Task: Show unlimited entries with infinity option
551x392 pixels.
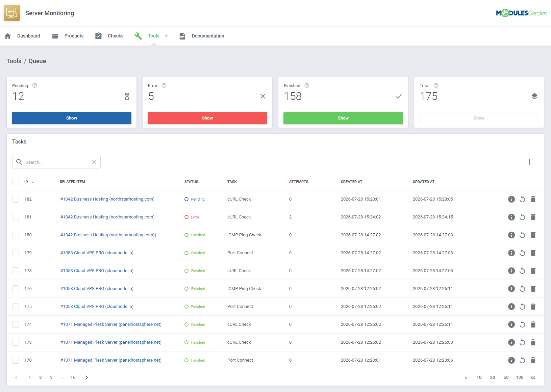Action: (533, 377)
